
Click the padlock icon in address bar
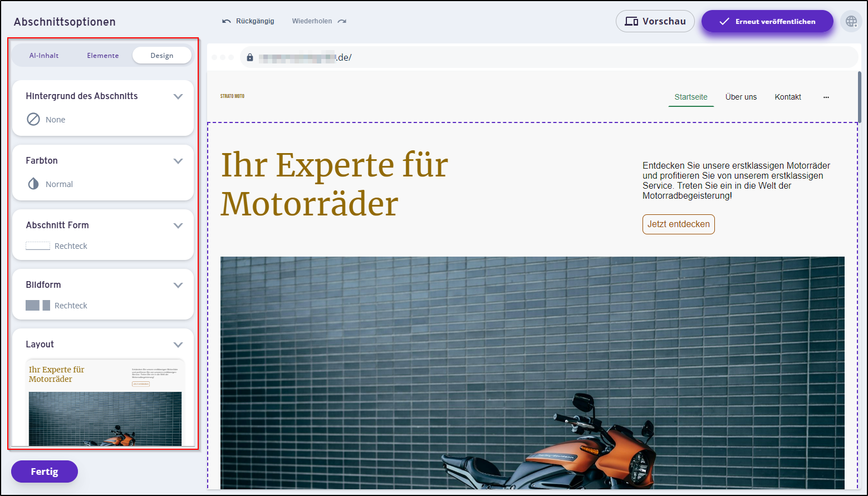[250, 57]
